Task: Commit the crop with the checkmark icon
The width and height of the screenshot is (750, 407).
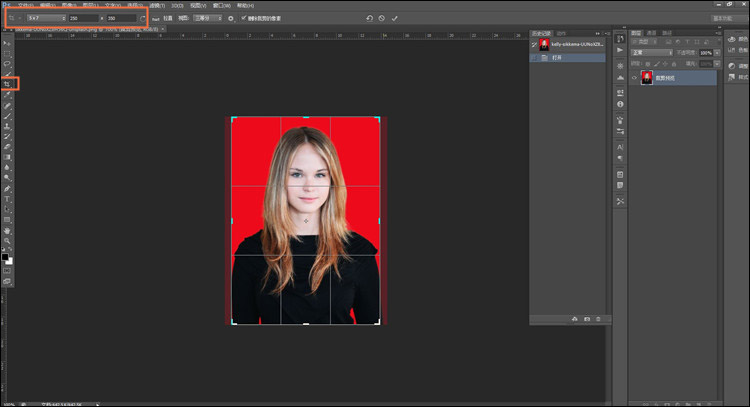Action: click(395, 18)
